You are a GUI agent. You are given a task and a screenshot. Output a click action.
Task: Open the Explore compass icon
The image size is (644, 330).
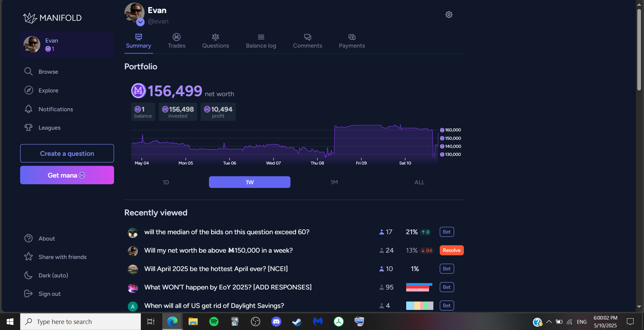(x=29, y=90)
